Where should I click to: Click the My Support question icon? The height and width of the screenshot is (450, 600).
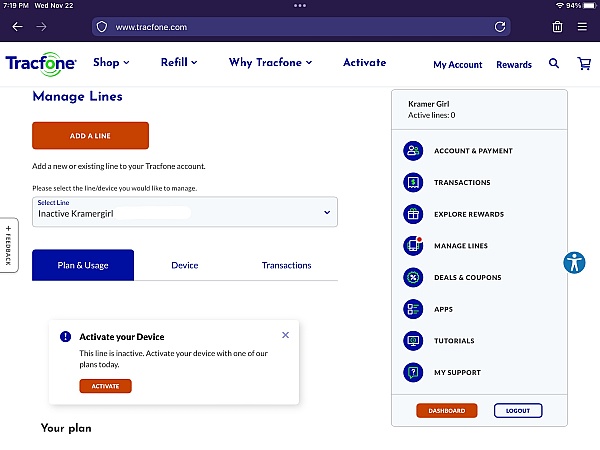(x=413, y=372)
